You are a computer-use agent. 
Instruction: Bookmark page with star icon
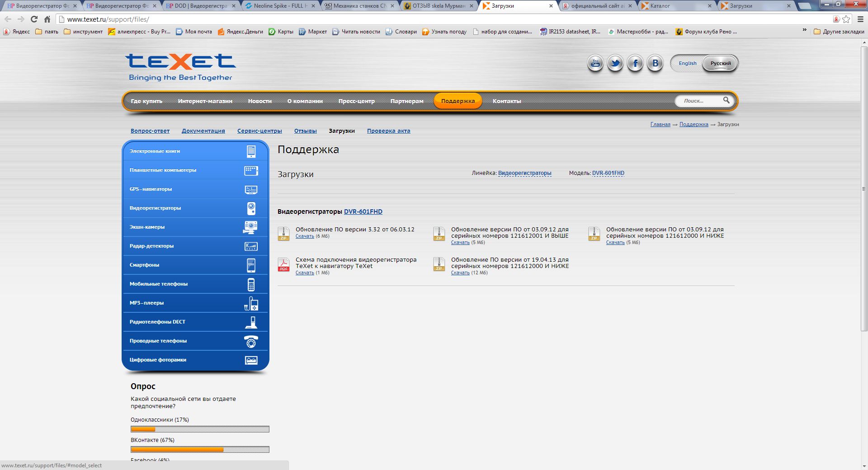pos(846,19)
